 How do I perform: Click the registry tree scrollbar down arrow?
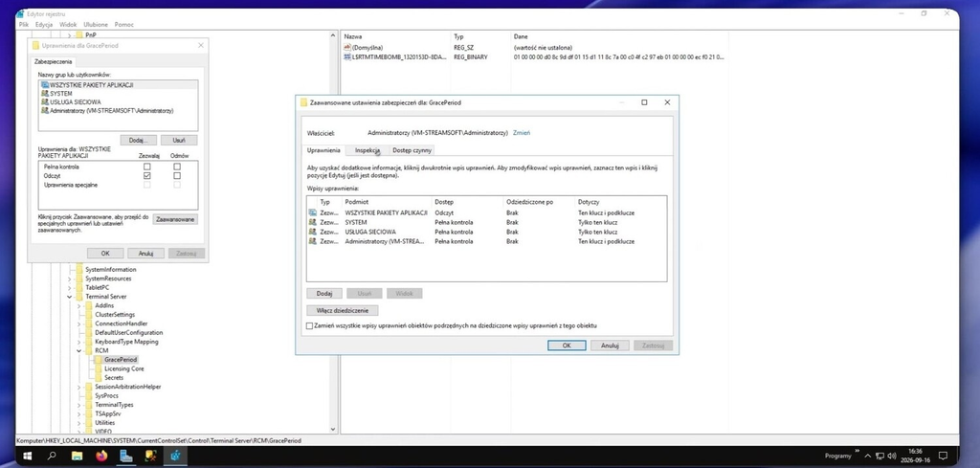click(332, 430)
